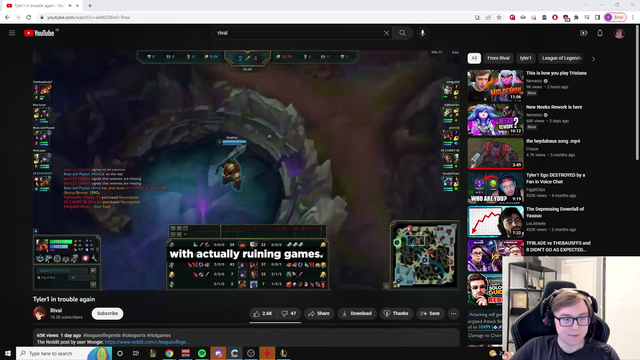Click the Thanks button
Image resolution: width=640 pixels, height=360 pixels.
(396, 313)
